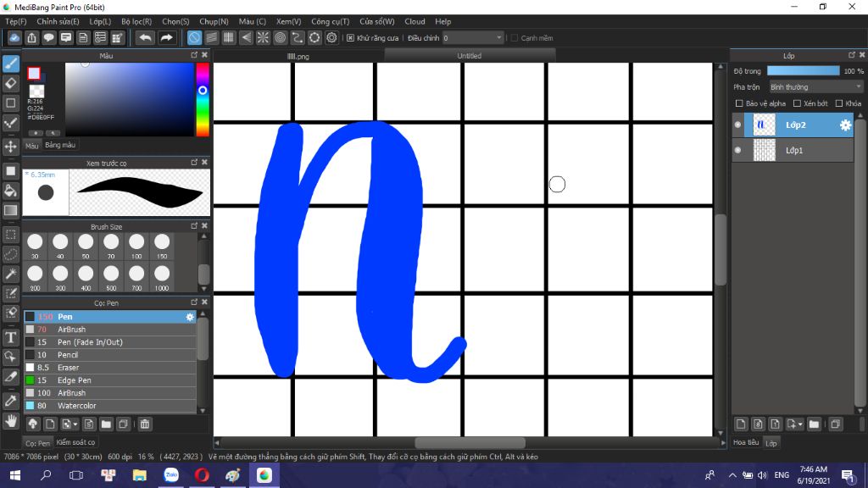Screen dimensions: 868x488
Task: Click the Undo arrow in toolbar
Action: pyautogui.click(x=146, y=37)
